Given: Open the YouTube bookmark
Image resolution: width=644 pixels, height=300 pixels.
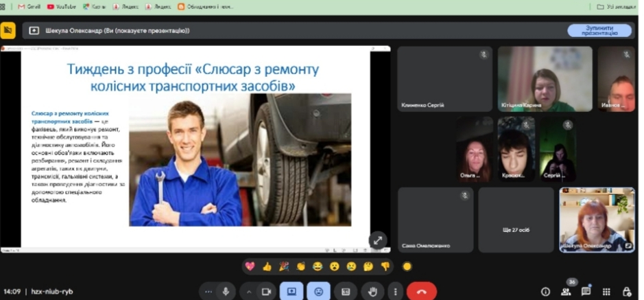Looking at the screenshot, I should (62, 6).
